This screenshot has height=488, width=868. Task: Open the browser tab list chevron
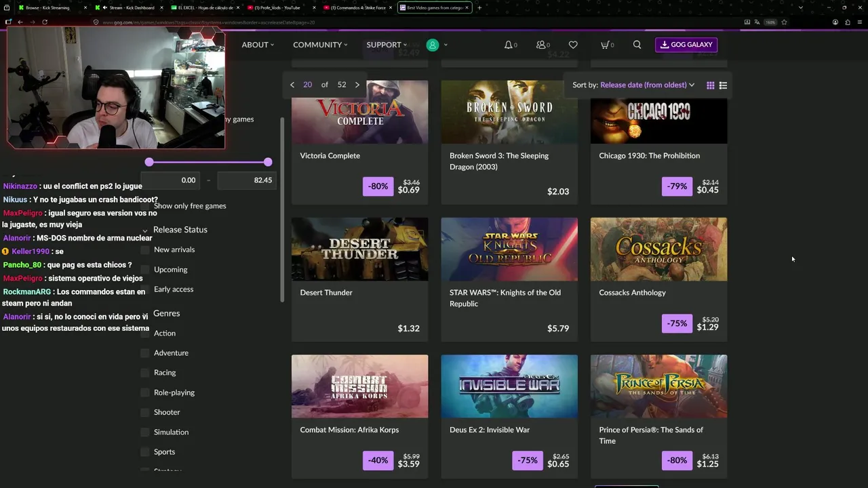[801, 7]
